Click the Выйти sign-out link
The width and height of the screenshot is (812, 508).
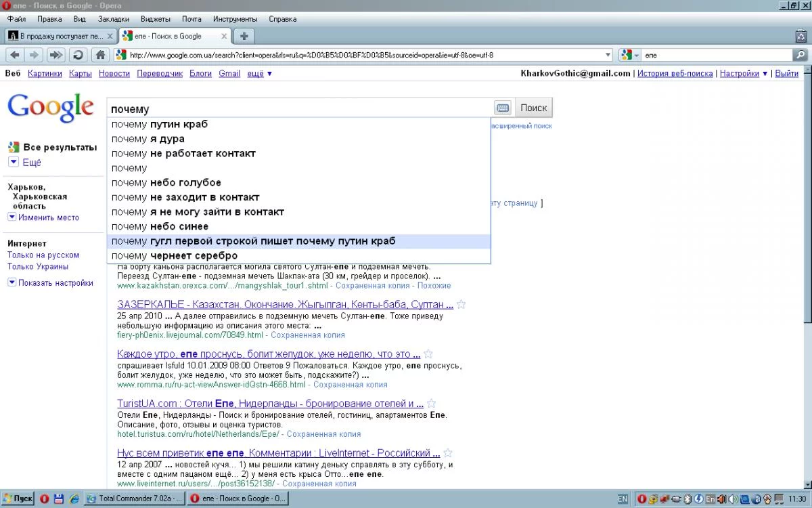[787, 73]
